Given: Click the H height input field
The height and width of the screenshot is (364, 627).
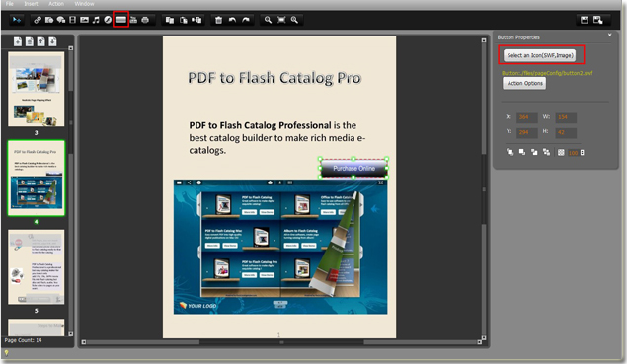Looking at the screenshot, I should 566,132.
